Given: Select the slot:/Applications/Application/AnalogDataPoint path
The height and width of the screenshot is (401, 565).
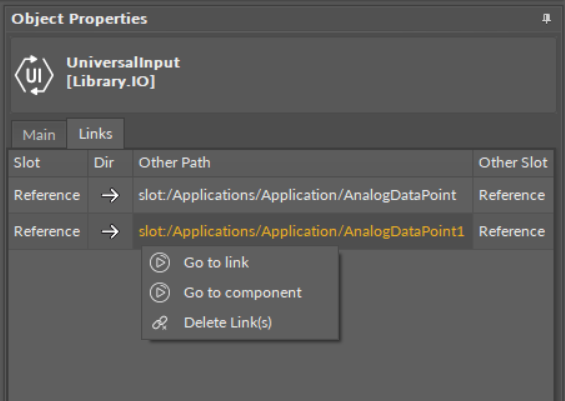Looking at the screenshot, I should [297, 195].
